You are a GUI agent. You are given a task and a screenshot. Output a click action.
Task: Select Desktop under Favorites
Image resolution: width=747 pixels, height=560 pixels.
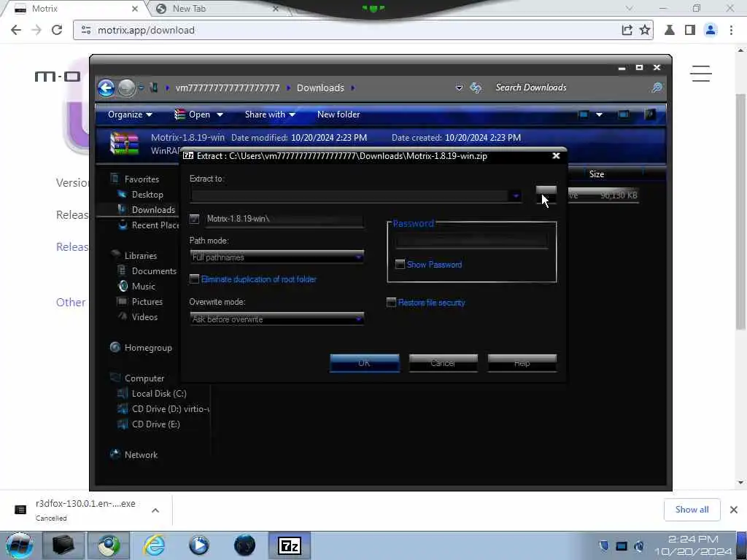pos(147,194)
